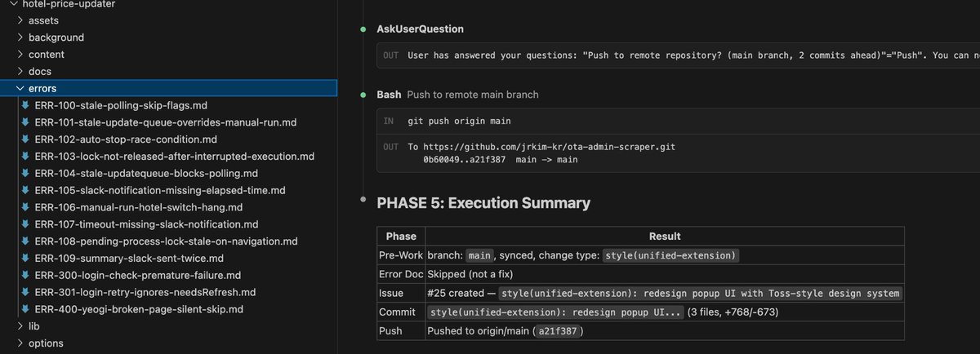
Task: Click the Phase column header
Action: coord(400,236)
